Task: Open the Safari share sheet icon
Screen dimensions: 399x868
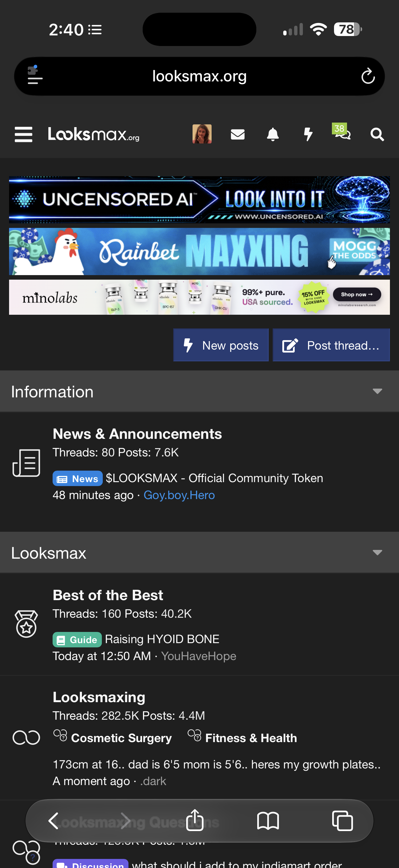Action: coord(195,820)
